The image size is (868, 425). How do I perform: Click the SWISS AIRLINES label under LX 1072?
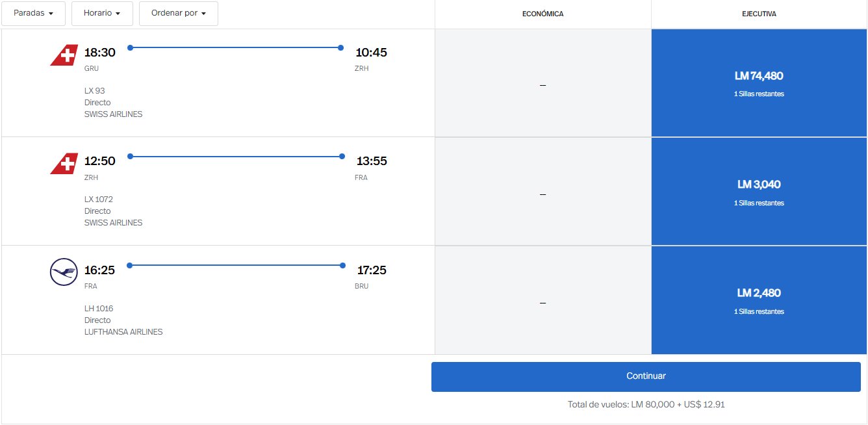tap(113, 223)
